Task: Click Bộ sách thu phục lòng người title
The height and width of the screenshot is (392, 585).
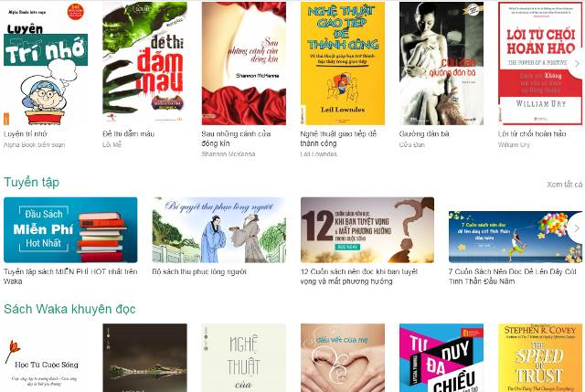Action: (x=199, y=271)
